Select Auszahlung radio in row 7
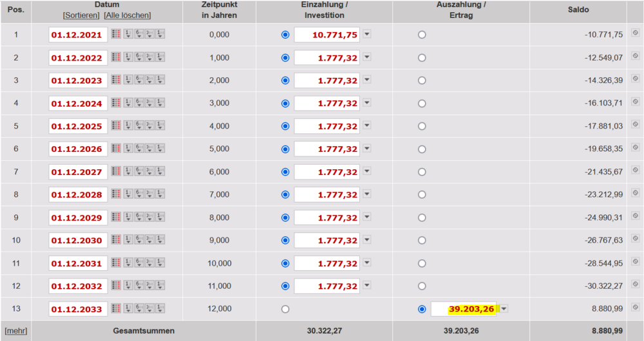 coord(422,172)
